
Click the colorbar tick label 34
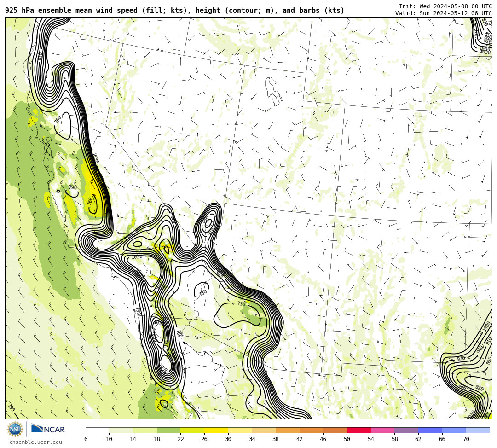pos(252,439)
